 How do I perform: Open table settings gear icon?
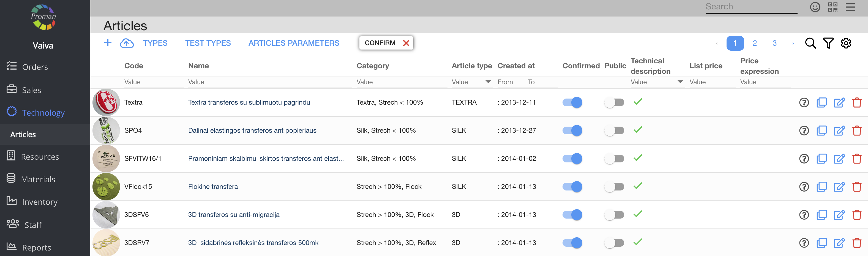(x=846, y=43)
